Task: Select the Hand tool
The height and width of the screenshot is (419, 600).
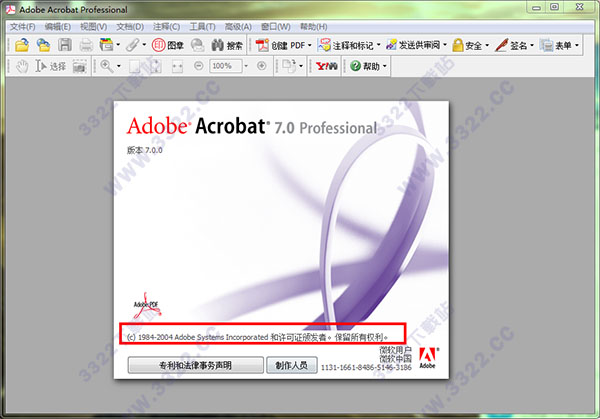Action: (22, 66)
